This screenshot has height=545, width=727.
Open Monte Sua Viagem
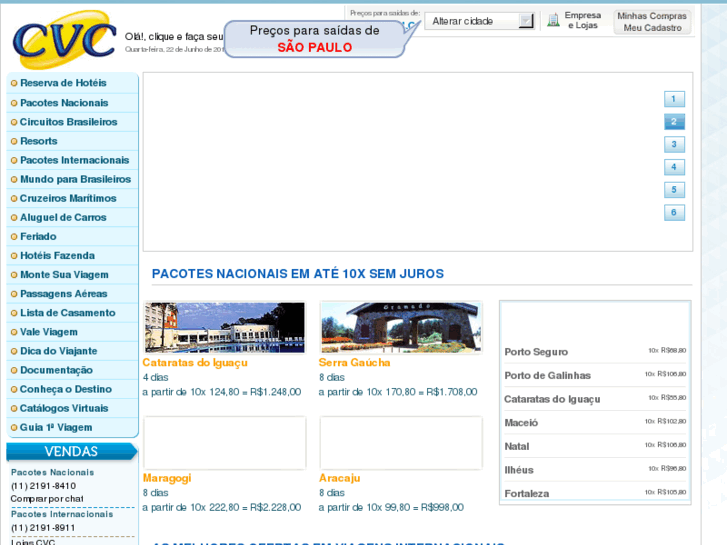(x=64, y=275)
